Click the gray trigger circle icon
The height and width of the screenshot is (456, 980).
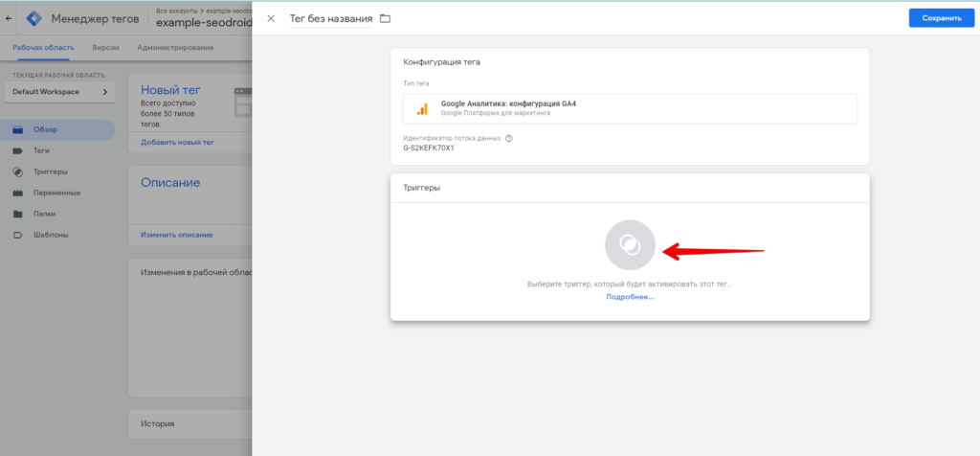630,244
